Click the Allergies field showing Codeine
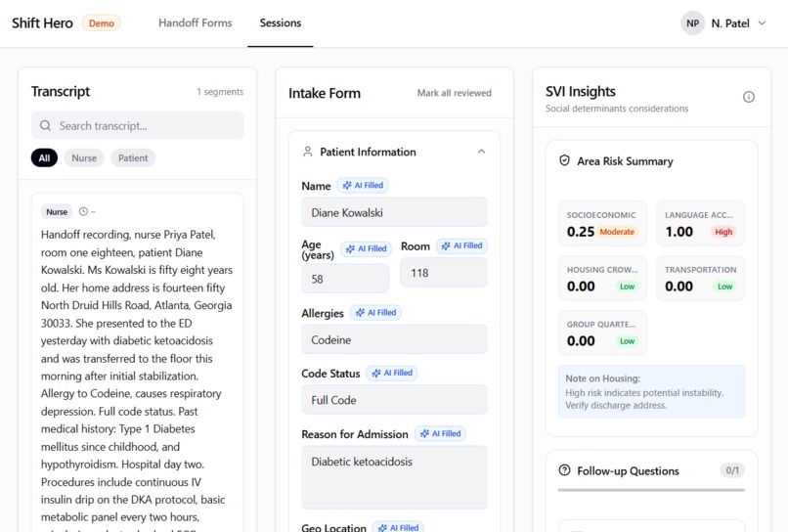Screen dimensions: 788x532 tap(395, 339)
